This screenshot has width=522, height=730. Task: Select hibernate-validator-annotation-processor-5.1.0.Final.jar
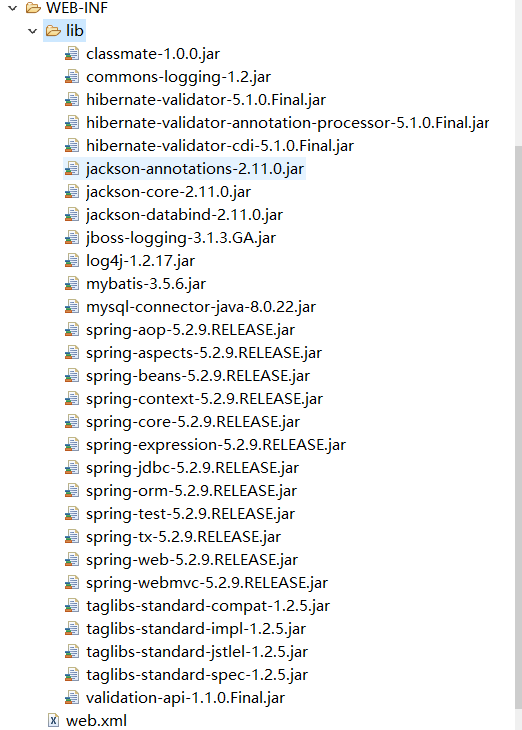288,122
